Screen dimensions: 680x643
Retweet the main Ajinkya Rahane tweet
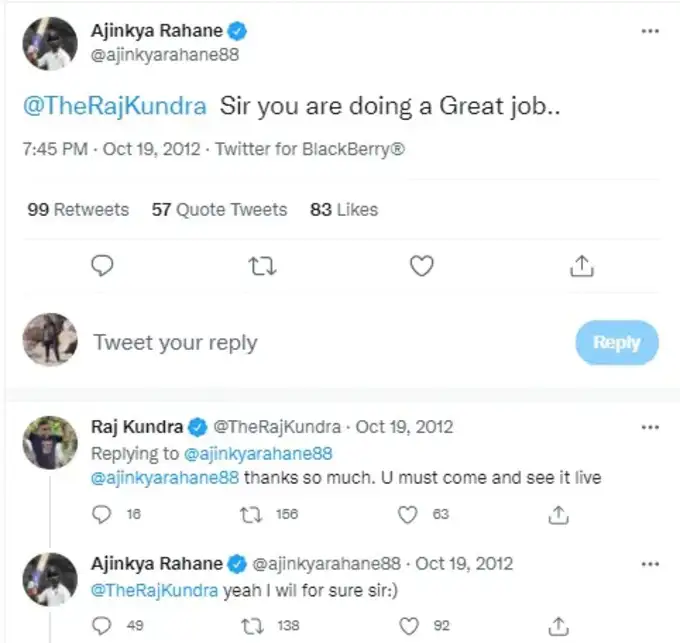point(261,265)
